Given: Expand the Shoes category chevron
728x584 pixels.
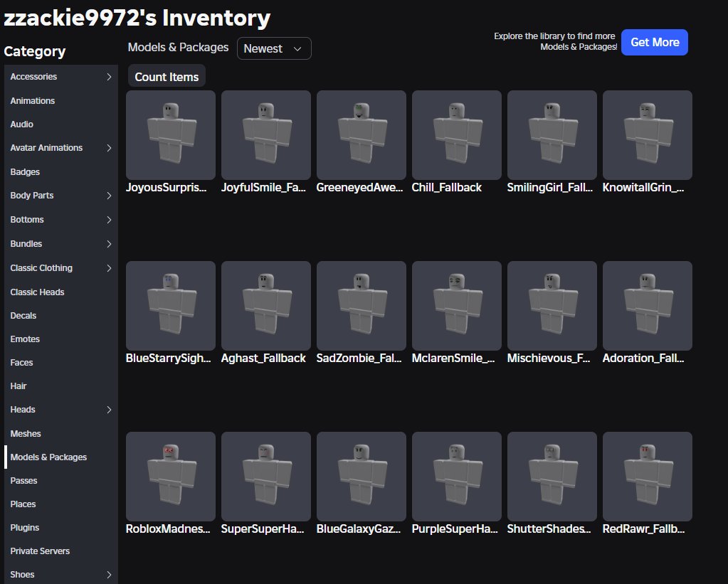Looking at the screenshot, I should coord(109,574).
